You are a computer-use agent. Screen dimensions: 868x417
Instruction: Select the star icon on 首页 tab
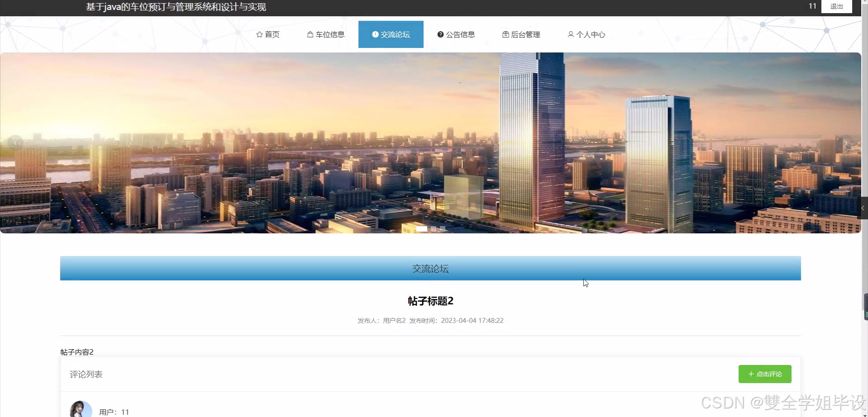click(259, 34)
